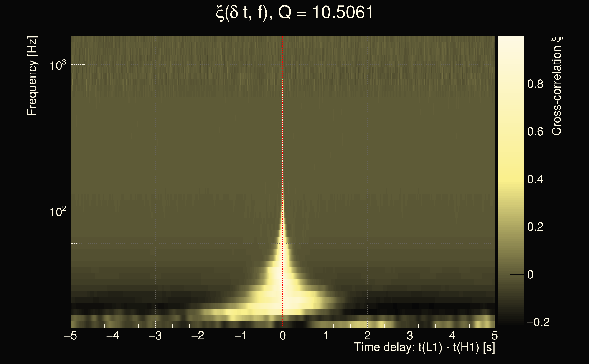The image size is (589, 364).
Task: Click the 5 time delay tick label
Action: [494, 336]
